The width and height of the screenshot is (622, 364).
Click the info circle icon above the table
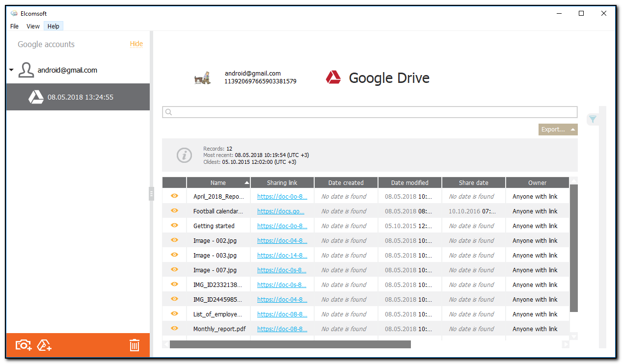[x=184, y=155]
